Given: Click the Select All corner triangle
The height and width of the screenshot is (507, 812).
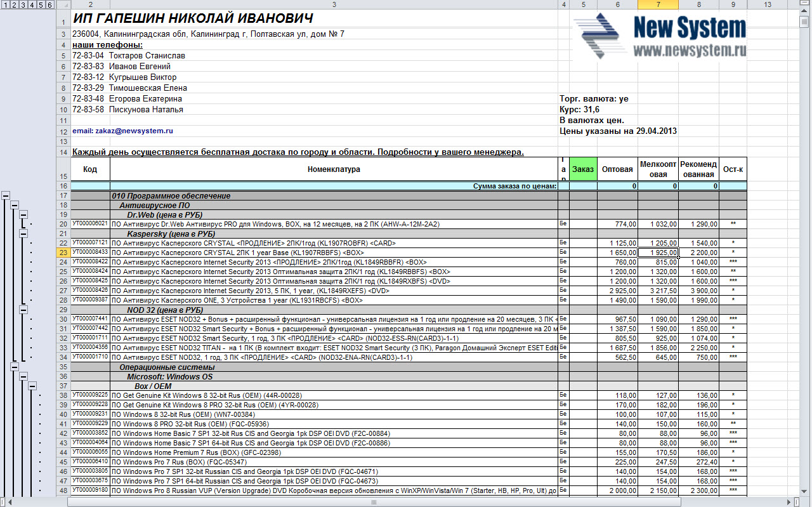Looking at the screenshot, I should point(63,5).
